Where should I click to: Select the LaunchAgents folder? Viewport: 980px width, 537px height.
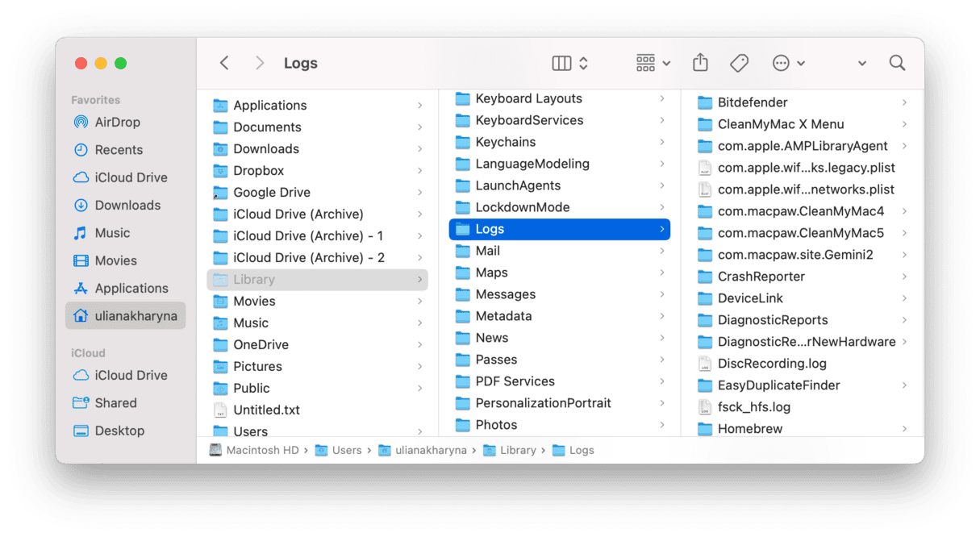point(560,185)
